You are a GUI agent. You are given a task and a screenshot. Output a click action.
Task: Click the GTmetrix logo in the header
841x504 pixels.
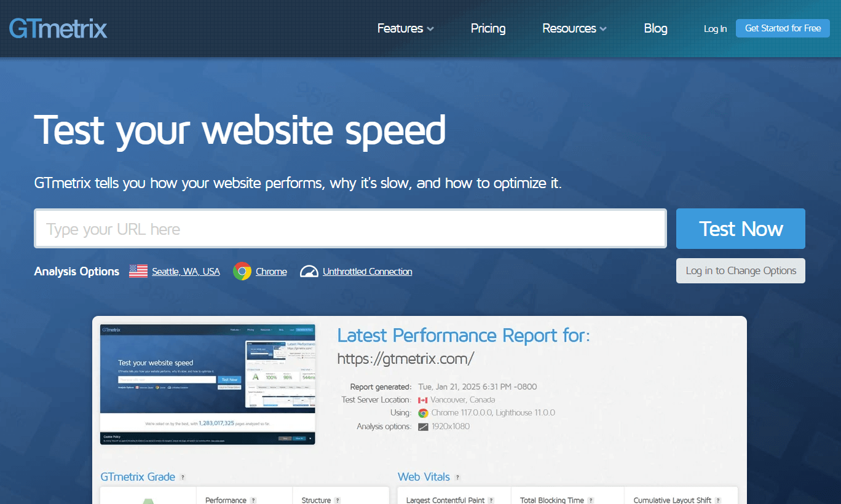point(58,28)
